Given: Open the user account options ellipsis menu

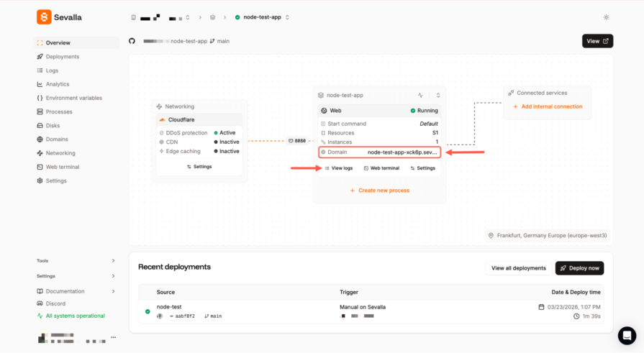Looking at the screenshot, I should coord(113,337).
